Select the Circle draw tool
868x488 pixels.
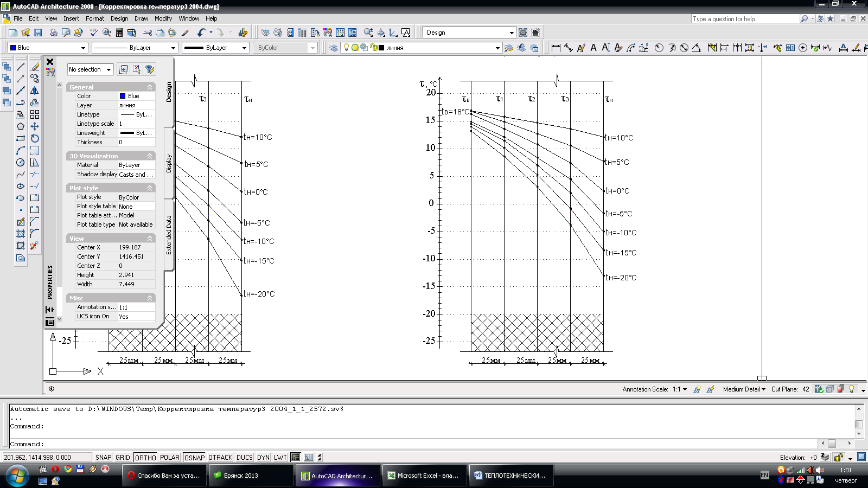[x=21, y=162]
